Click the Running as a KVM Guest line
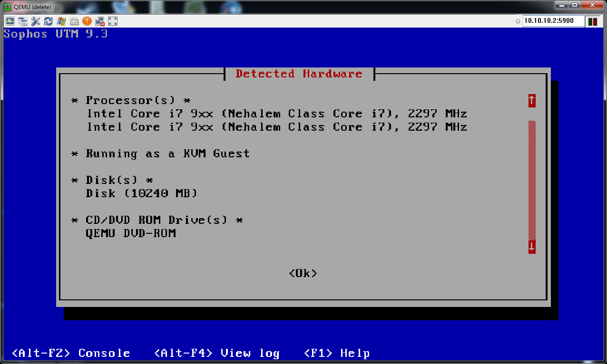Viewport: 607px width, 364px height. pyautogui.click(x=160, y=153)
